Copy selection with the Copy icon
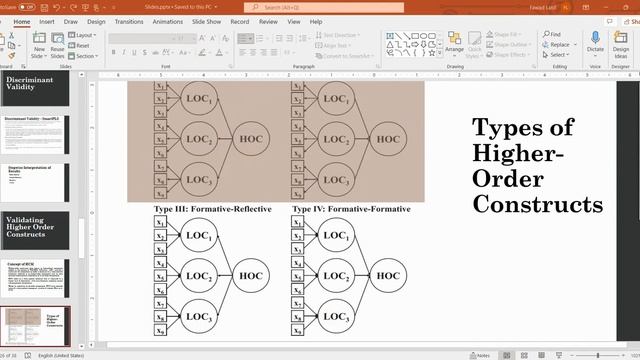Image resolution: width=640 pixels, height=360 pixels. click(x=11, y=45)
